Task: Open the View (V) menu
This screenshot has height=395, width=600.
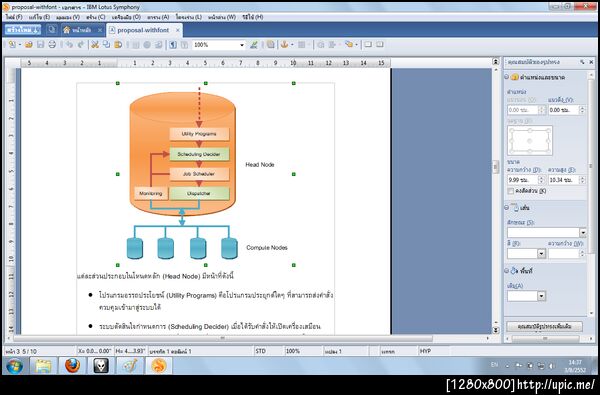Action: (x=68, y=17)
